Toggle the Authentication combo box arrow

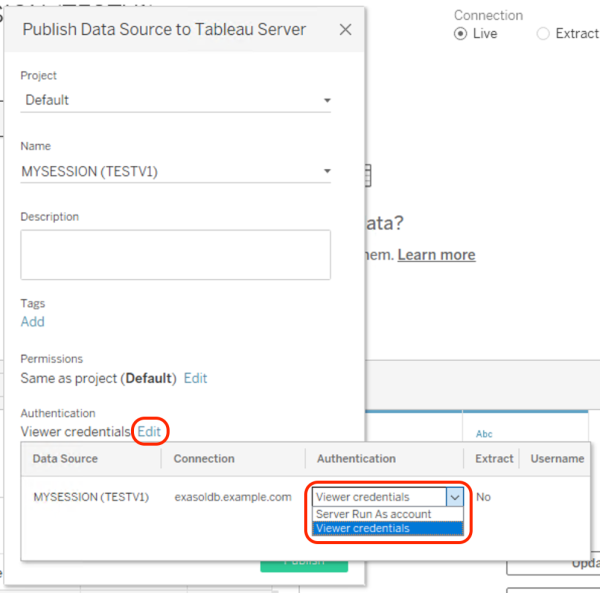coord(455,497)
